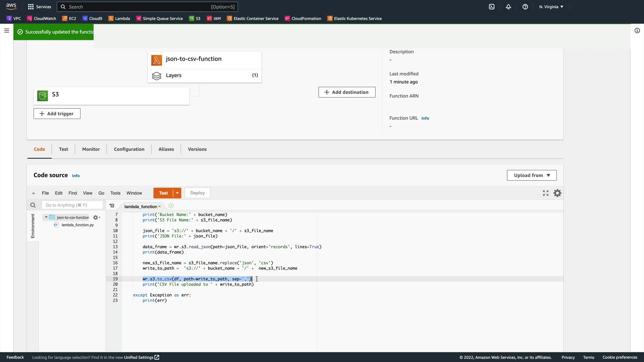Collapse the json-to-csv-function folder

point(46,217)
